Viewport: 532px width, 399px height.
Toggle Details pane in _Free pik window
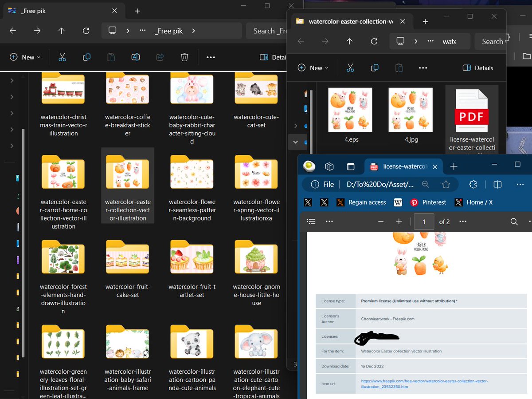coord(273,57)
